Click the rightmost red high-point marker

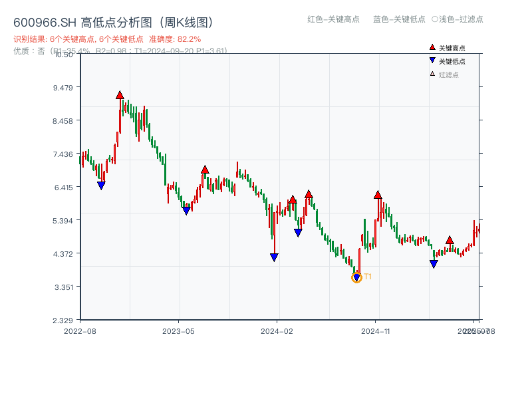click(451, 240)
